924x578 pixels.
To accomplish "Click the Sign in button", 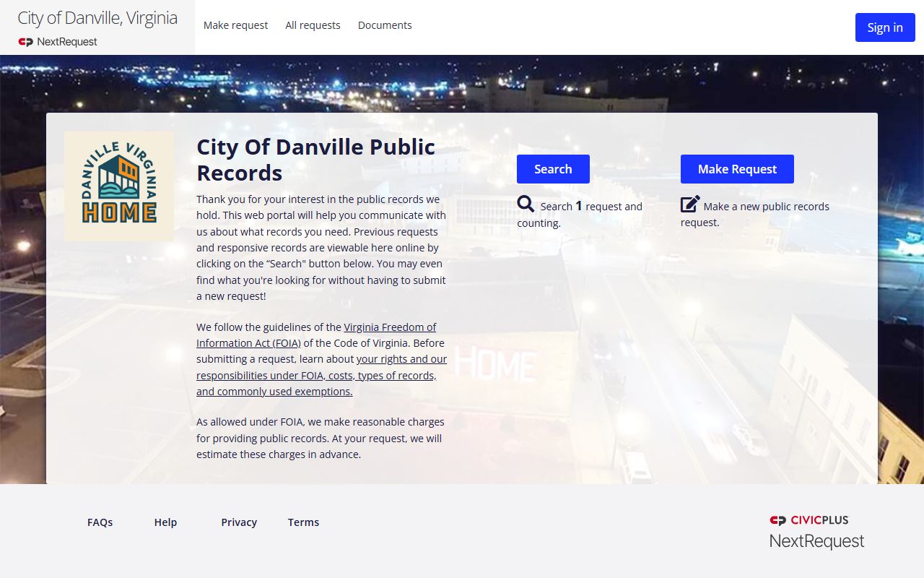I will (885, 27).
